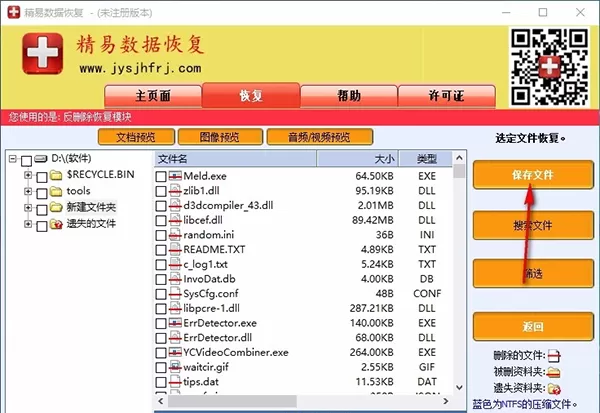Tick the libcef.dll checkbox
The width and height of the screenshot is (600, 413).
tap(161, 220)
